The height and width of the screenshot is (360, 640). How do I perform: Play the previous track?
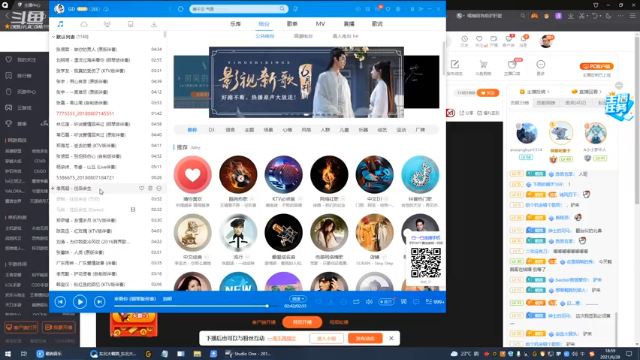point(60,302)
